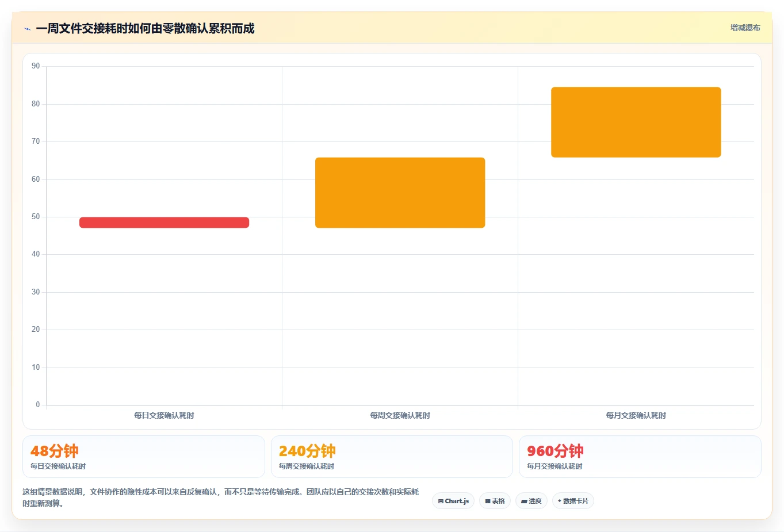This screenshot has width=784, height=532.
Task: Click the orange 每月交接确认耗时 bar
Action: point(636,122)
